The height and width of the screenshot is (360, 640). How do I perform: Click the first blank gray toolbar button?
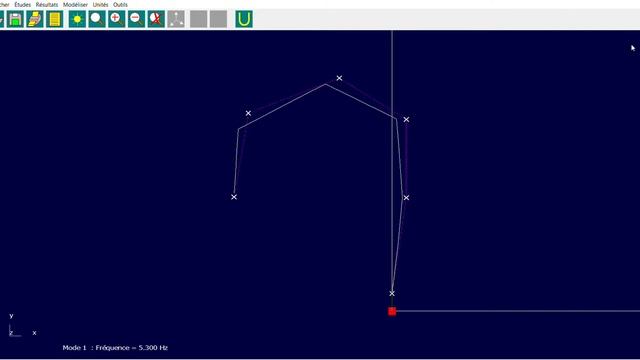198,19
